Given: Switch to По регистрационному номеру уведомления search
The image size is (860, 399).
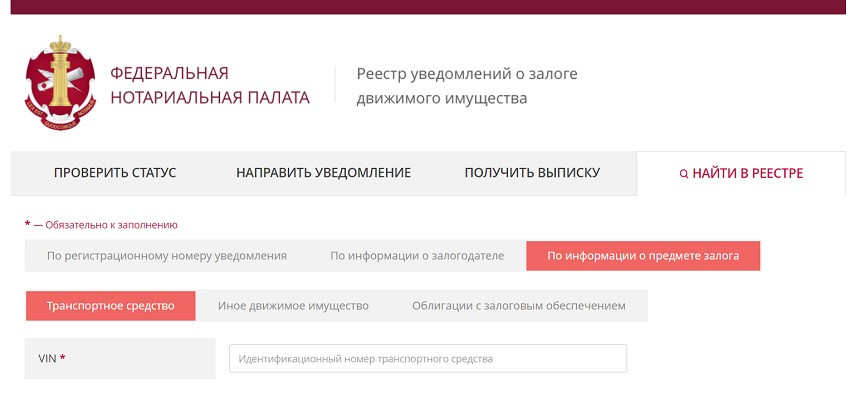Looking at the screenshot, I should coord(167,256).
